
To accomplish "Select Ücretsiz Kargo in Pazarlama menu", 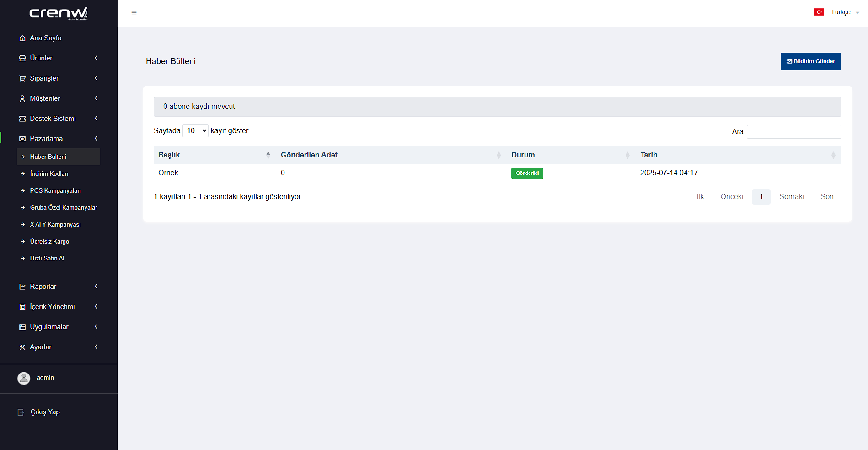I will (49, 242).
